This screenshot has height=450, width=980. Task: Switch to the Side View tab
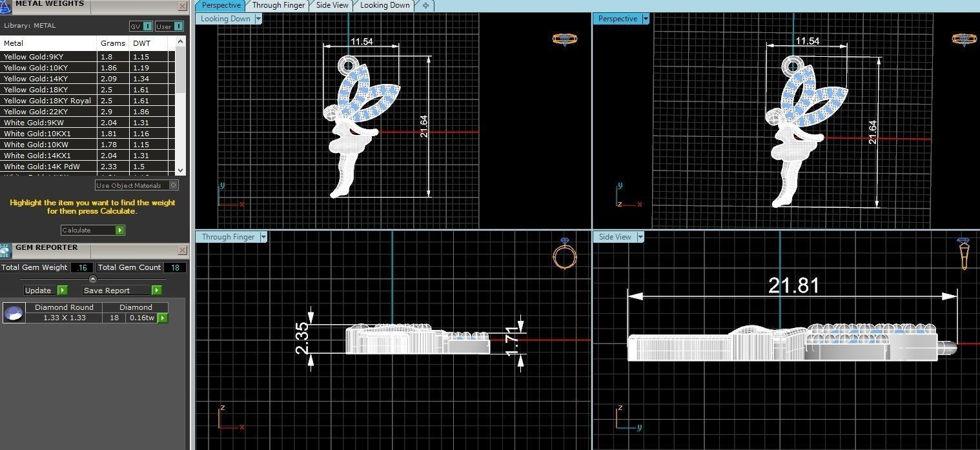click(332, 5)
